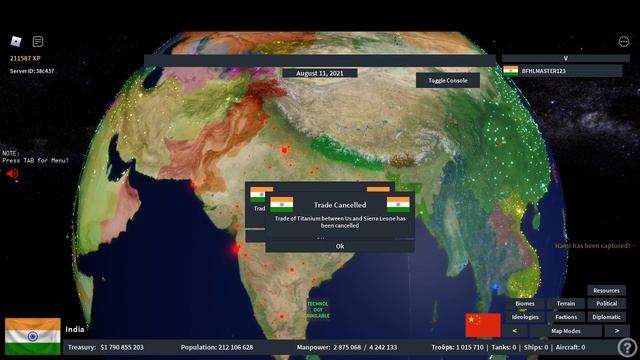This screenshot has width=640, height=360.
Task: Click the help question mark icon
Action: point(627,347)
